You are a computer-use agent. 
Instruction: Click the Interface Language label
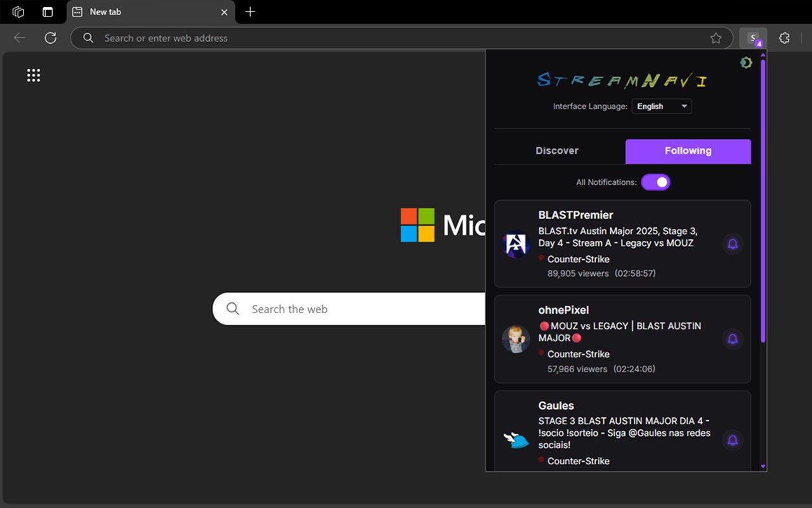point(590,106)
